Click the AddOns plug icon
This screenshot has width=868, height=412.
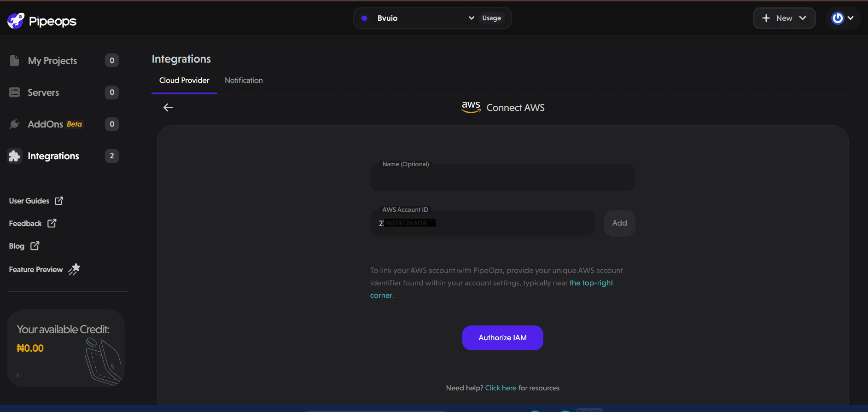tap(14, 124)
